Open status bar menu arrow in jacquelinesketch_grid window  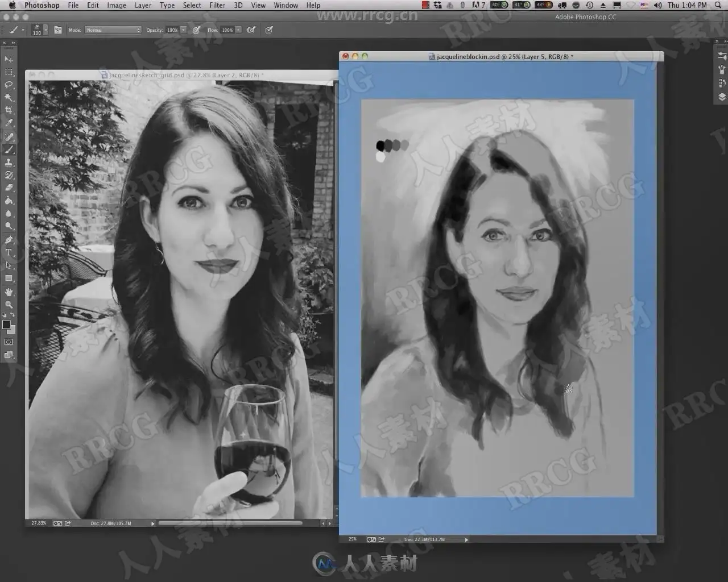tap(152, 523)
